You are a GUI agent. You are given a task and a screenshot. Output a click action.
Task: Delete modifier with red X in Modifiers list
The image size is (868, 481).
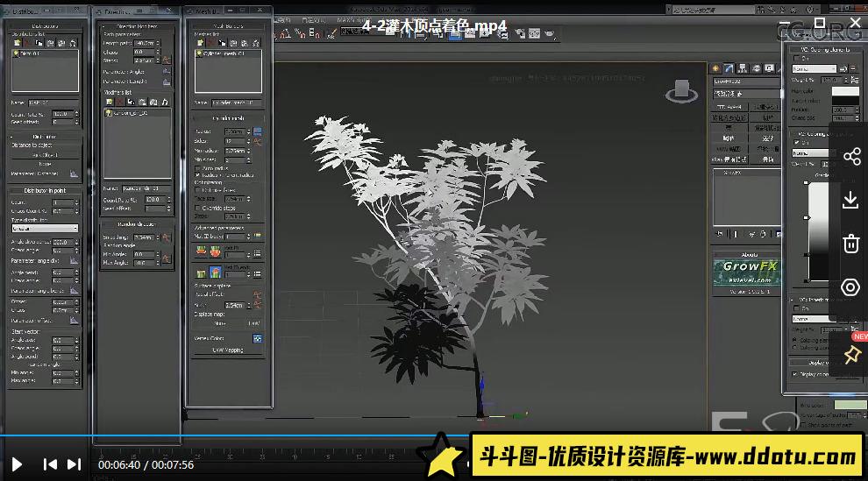click(x=120, y=102)
